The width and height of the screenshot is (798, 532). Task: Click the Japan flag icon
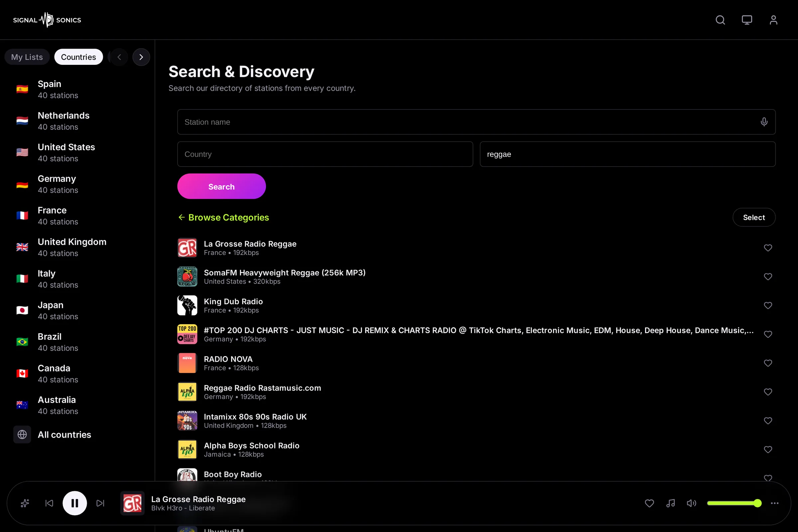click(22, 311)
